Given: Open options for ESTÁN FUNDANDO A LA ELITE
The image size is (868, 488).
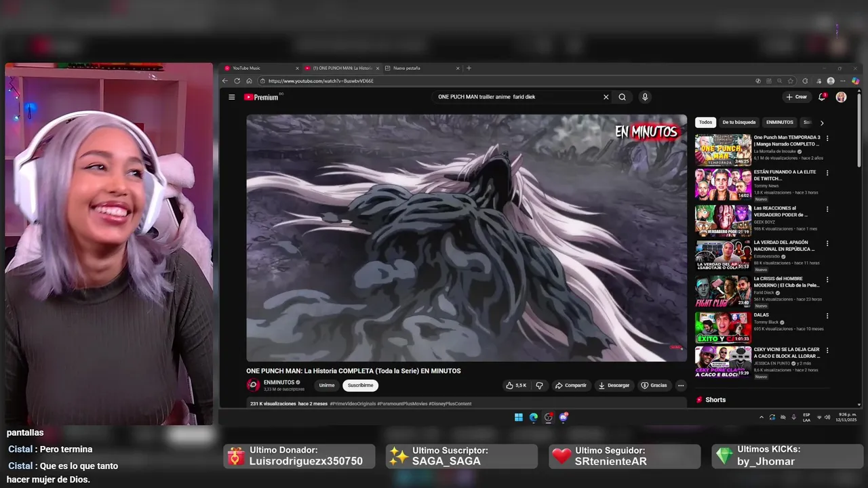Looking at the screenshot, I should pyautogui.click(x=827, y=173).
